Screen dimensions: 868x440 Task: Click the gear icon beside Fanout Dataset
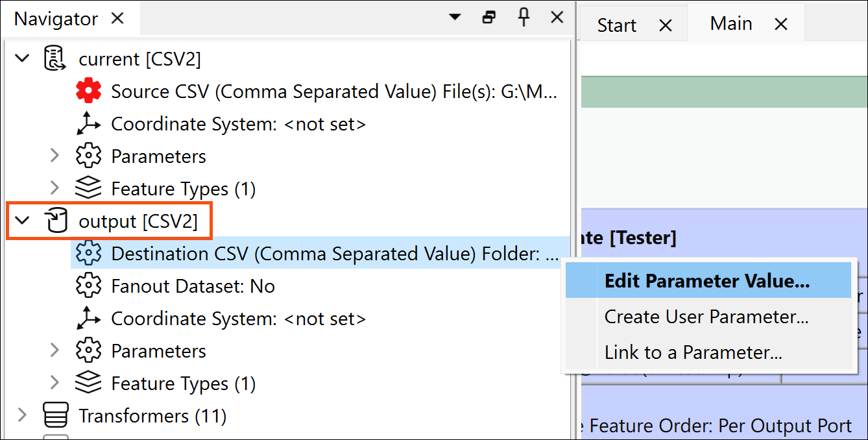tap(88, 286)
